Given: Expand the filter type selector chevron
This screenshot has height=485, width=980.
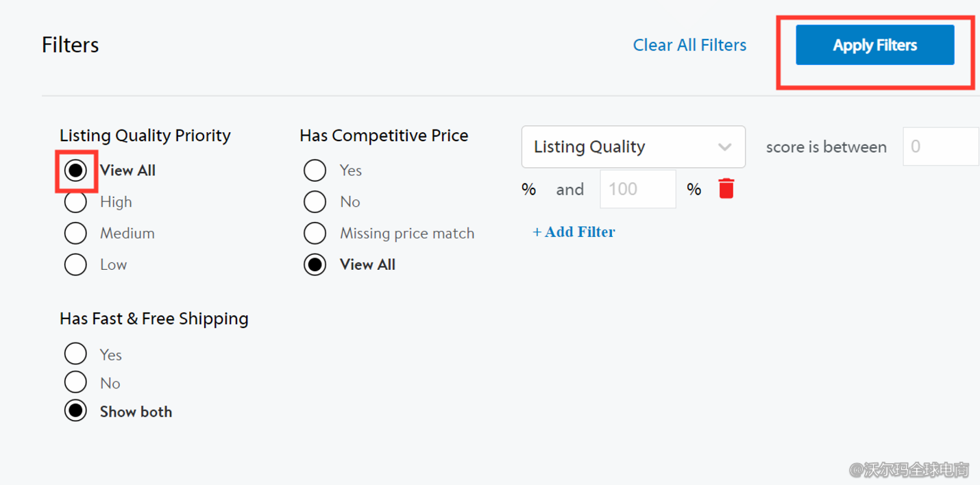Looking at the screenshot, I should (x=724, y=147).
